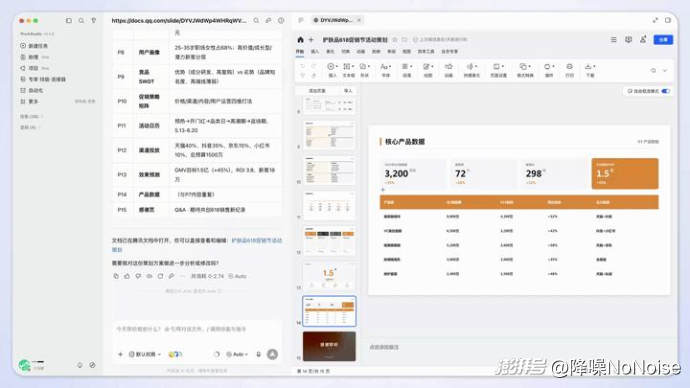
Task: Click the round send arrow button
Action: tap(272, 354)
